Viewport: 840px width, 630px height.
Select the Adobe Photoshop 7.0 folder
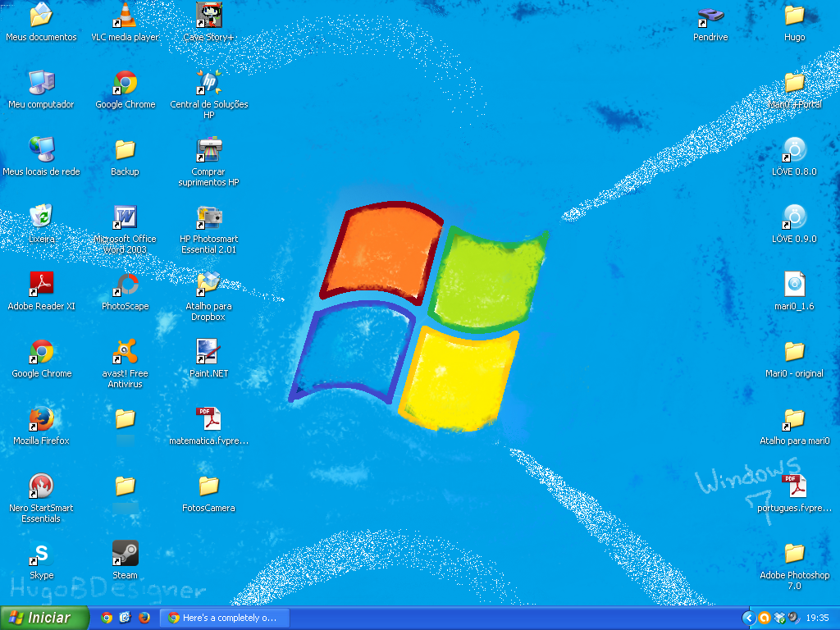(x=794, y=554)
